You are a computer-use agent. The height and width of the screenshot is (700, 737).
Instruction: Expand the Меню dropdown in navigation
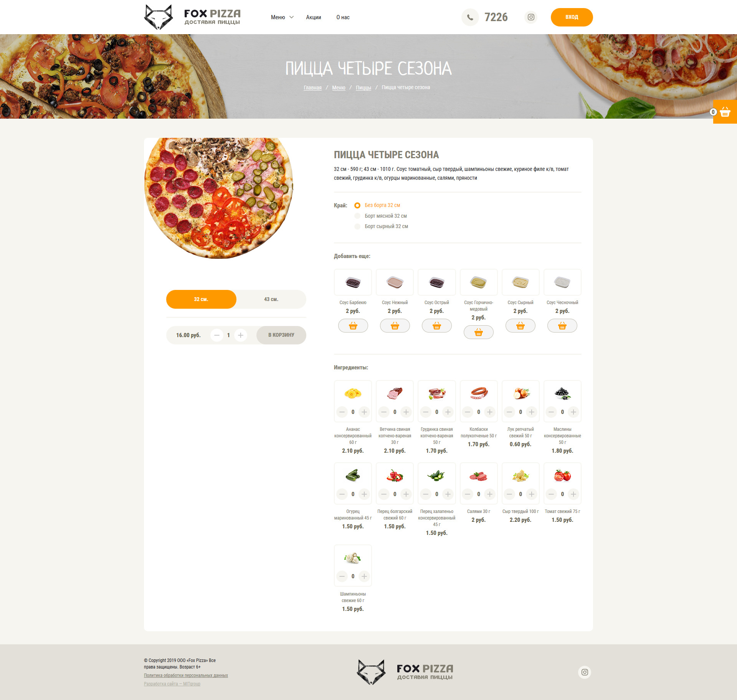pos(282,17)
